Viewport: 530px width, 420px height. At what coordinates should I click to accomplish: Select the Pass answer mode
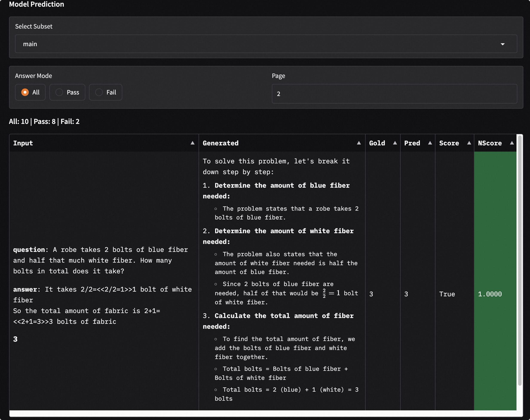pos(59,92)
